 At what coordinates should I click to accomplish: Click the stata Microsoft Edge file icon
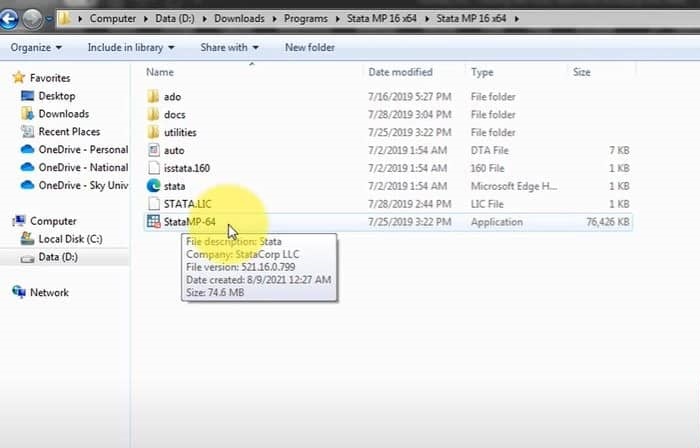click(x=153, y=185)
